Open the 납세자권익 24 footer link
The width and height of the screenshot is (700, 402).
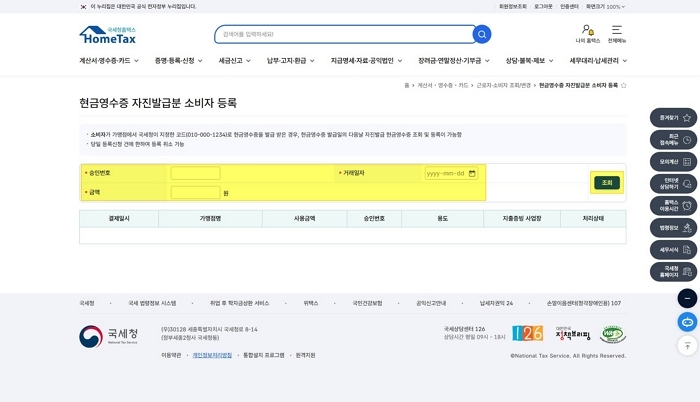click(x=496, y=303)
